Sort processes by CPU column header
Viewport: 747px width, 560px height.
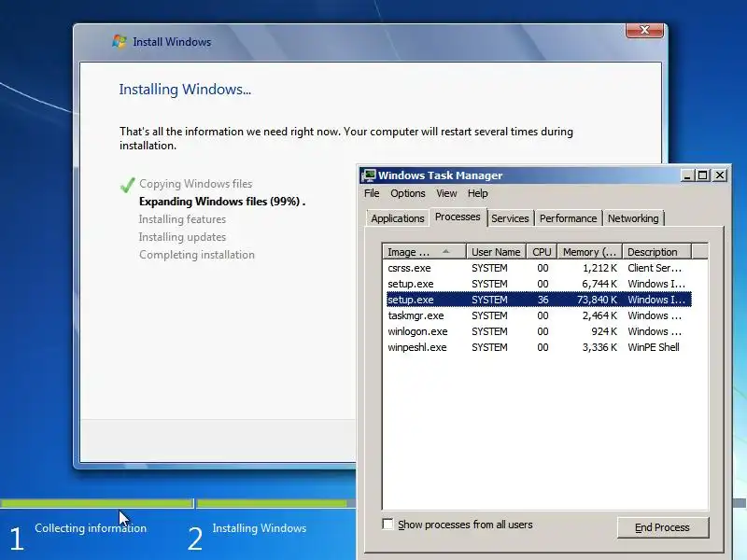click(542, 252)
